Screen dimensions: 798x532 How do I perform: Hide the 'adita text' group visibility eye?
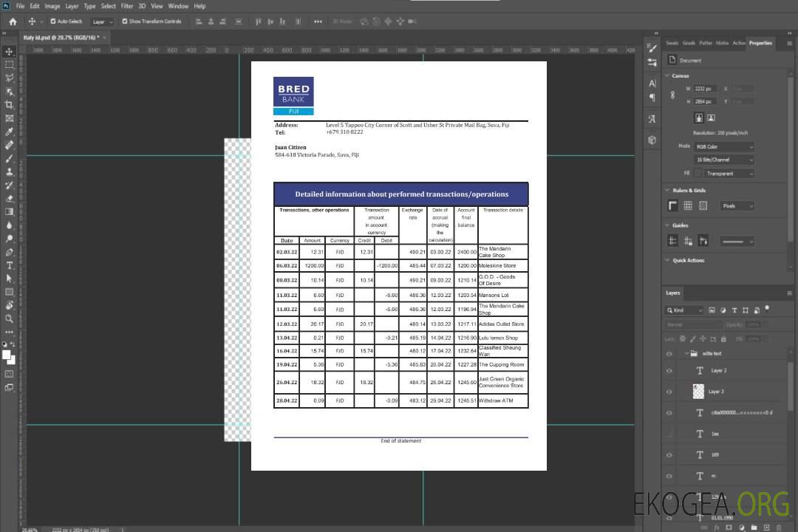(669, 354)
